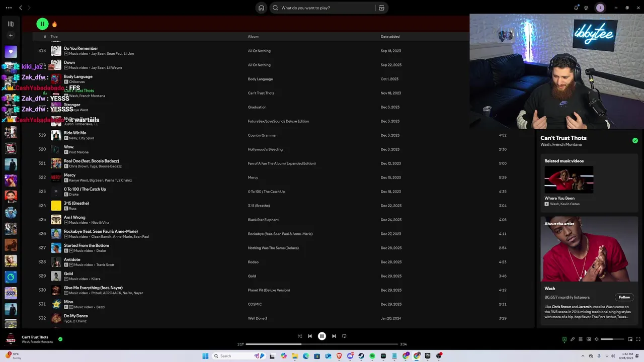
Task: Open the play queue
Action: 581,339
